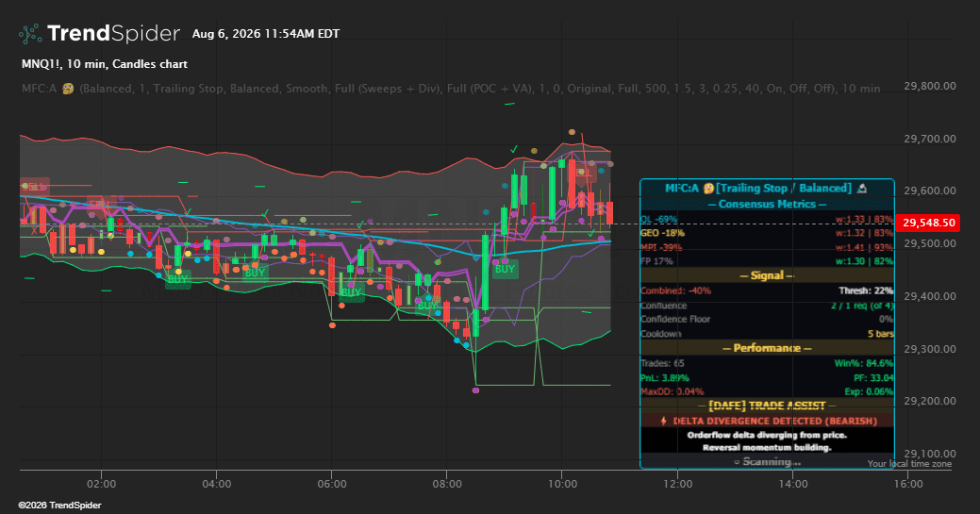The width and height of the screenshot is (980, 514).
Task: Click the '2 / 1 req (of 4)' value
Action: pyautogui.click(x=862, y=306)
